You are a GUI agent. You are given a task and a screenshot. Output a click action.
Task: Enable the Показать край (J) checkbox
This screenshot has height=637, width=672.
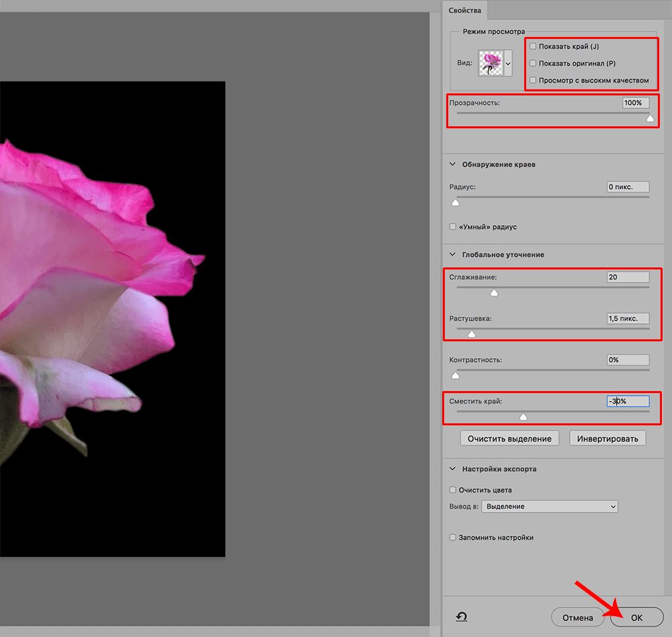[533, 46]
